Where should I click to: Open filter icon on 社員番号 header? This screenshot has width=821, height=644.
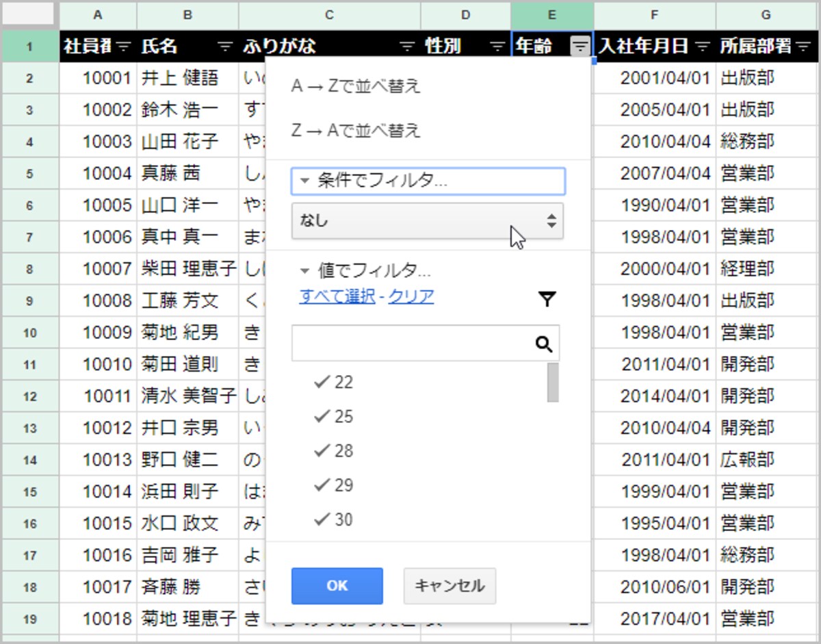pos(124,47)
